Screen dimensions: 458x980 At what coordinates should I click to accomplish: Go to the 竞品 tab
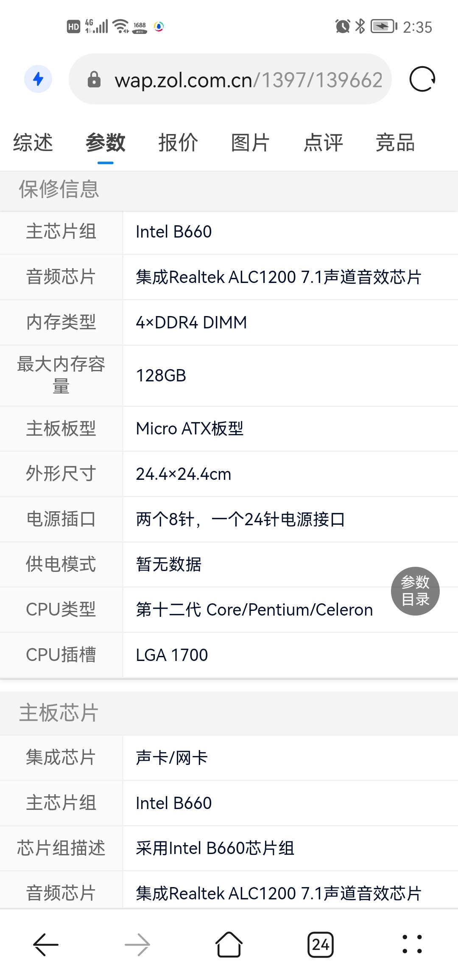(395, 143)
